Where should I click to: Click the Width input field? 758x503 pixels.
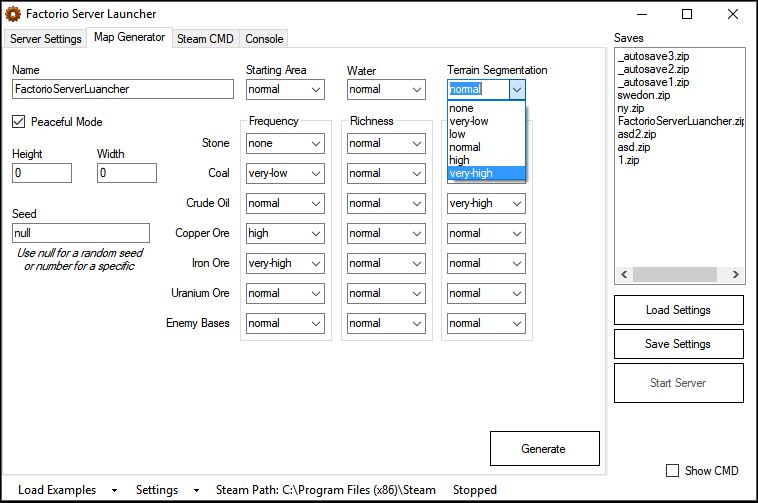127,173
